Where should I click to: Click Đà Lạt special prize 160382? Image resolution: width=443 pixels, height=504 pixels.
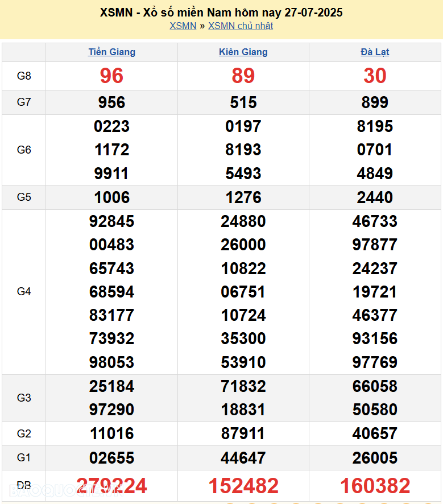(375, 486)
